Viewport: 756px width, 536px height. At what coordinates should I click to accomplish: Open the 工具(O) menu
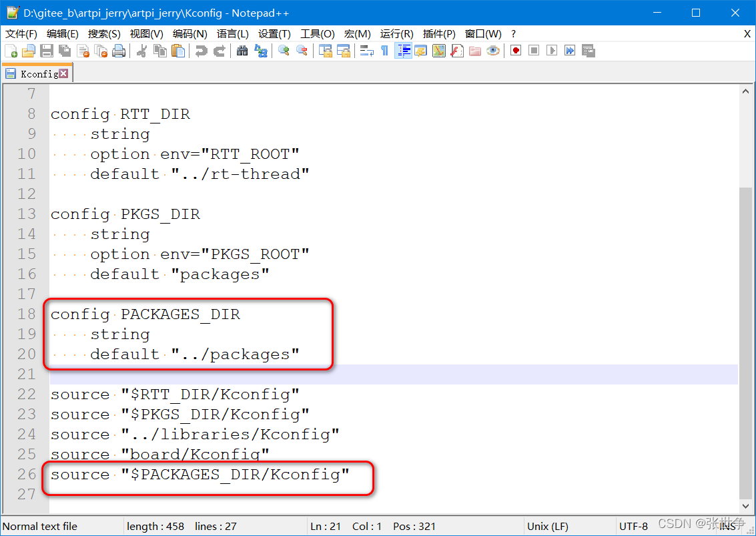click(x=317, y=34)
